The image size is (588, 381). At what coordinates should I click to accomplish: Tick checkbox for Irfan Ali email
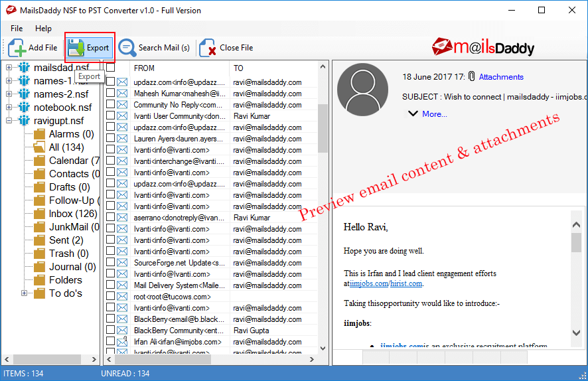pos(111,341)
